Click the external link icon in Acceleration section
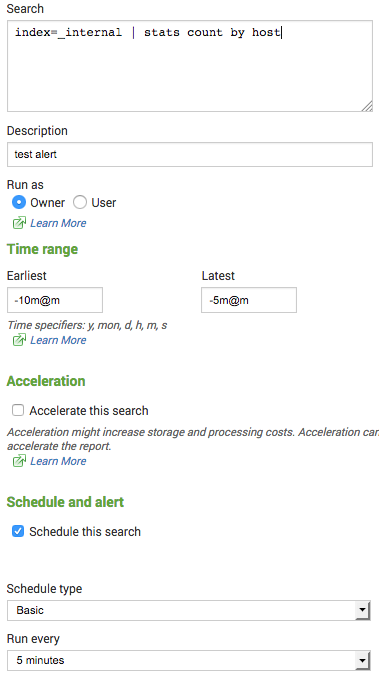 [19, 461]
